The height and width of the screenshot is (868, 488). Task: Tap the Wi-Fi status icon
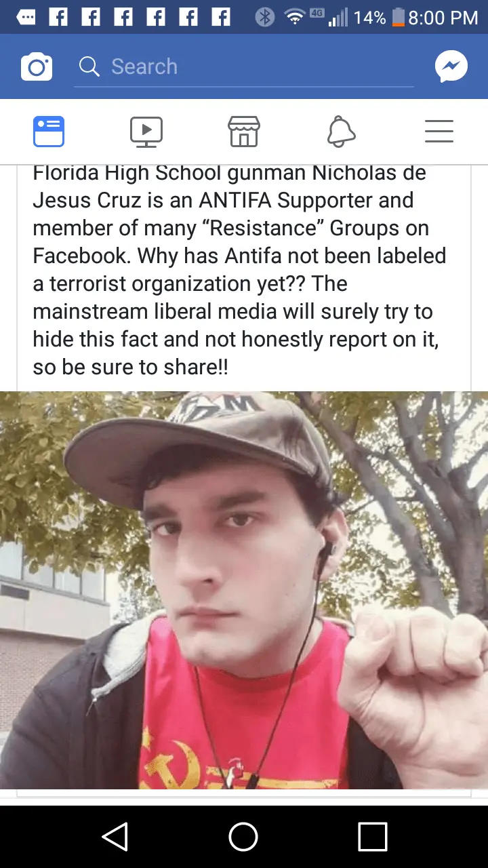pos(296,18)
